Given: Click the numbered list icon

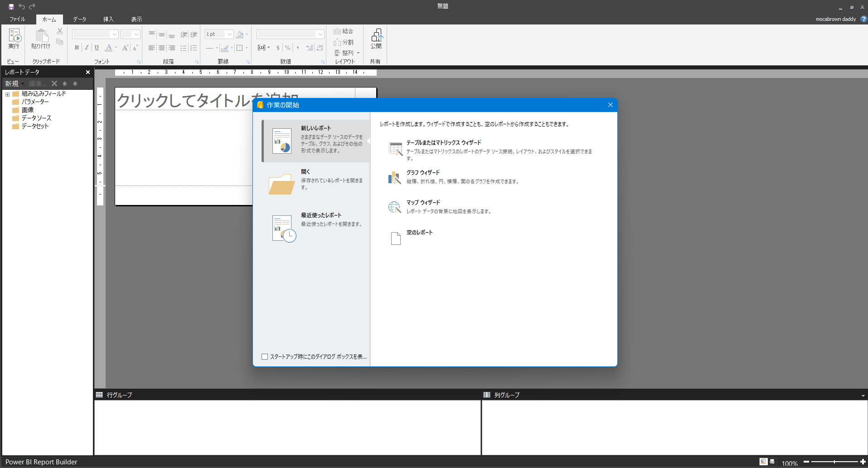Looking at the screenshot, I should [x=194, y=48].
